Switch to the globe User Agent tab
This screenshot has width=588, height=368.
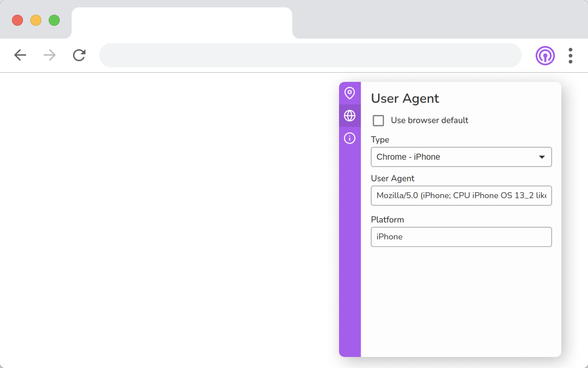coord(350,115)
